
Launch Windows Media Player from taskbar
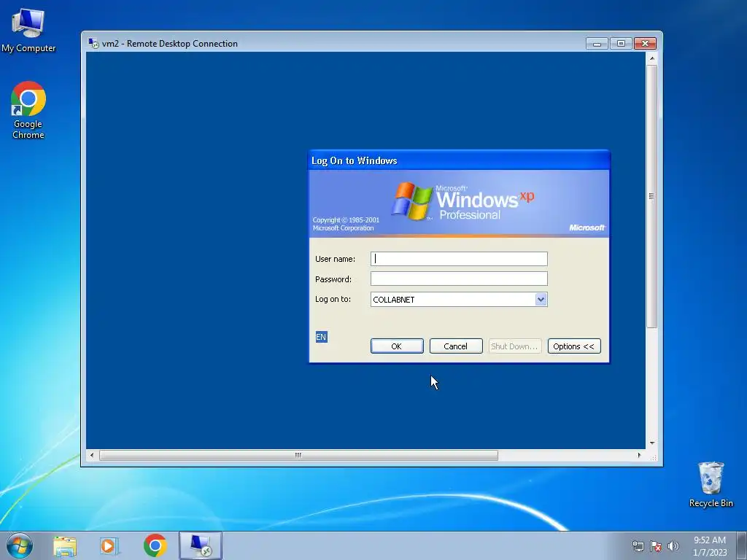109,546
